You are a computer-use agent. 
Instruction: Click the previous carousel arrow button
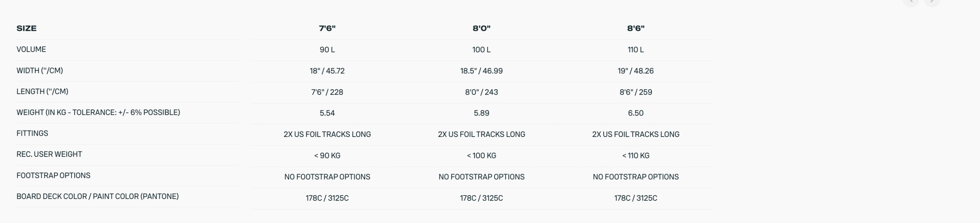(x=911, y=2)
